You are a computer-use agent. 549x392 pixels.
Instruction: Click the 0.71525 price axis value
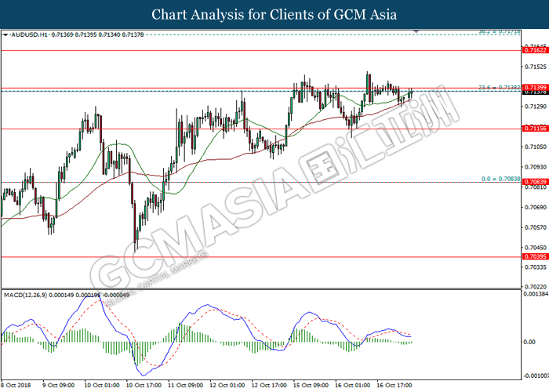[536, 67]
